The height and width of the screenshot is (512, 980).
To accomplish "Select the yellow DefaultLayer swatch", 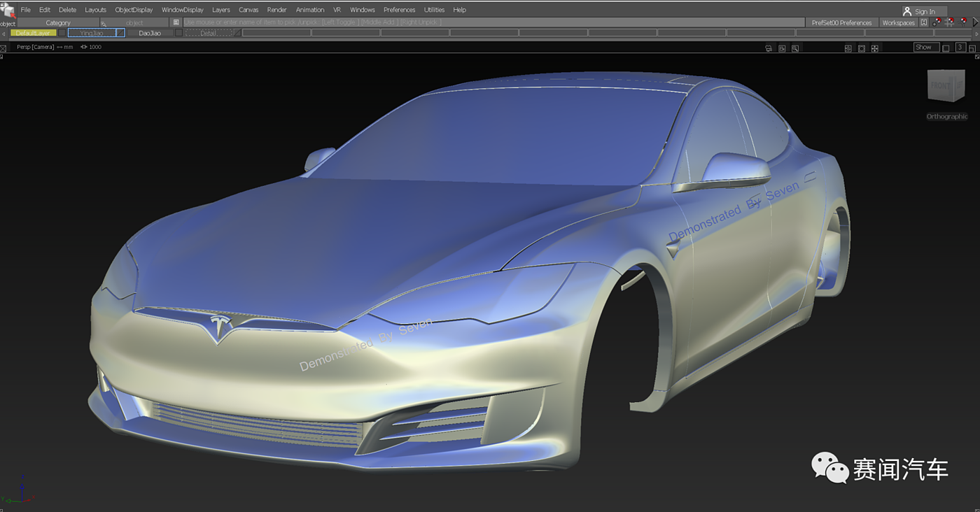I will point(33,33).
